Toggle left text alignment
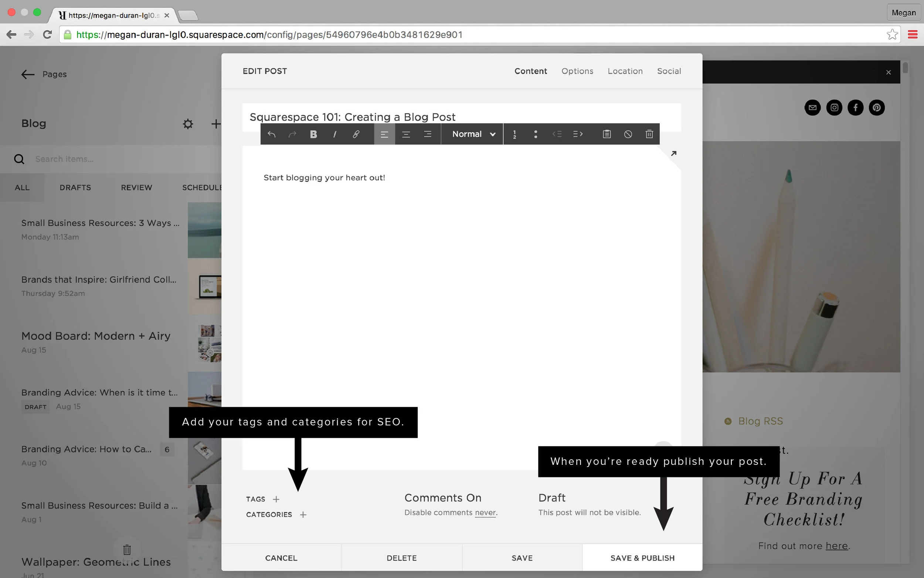 click(384, 134)
